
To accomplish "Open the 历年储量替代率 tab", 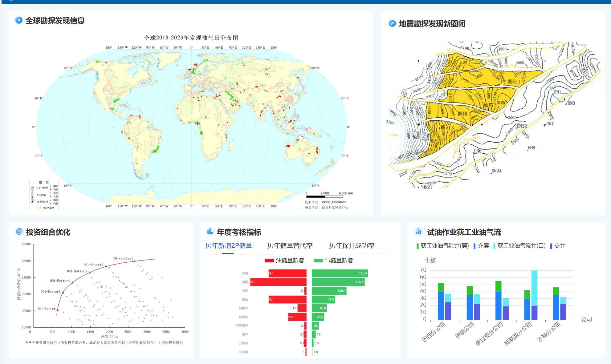I will point(290,245).
